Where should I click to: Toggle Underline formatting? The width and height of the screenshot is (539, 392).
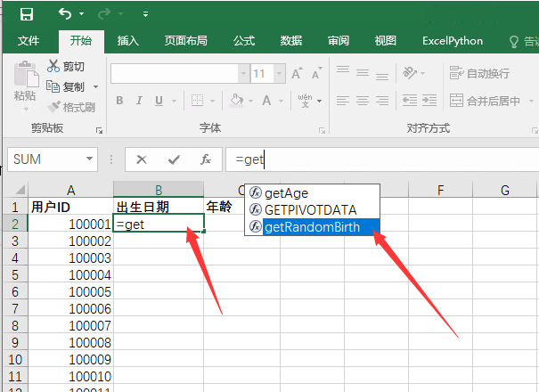tap(159, 101)
